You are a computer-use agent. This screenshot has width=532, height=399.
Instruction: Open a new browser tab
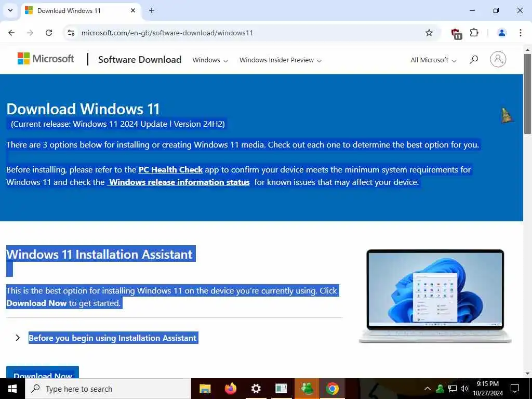click(152, 10)
